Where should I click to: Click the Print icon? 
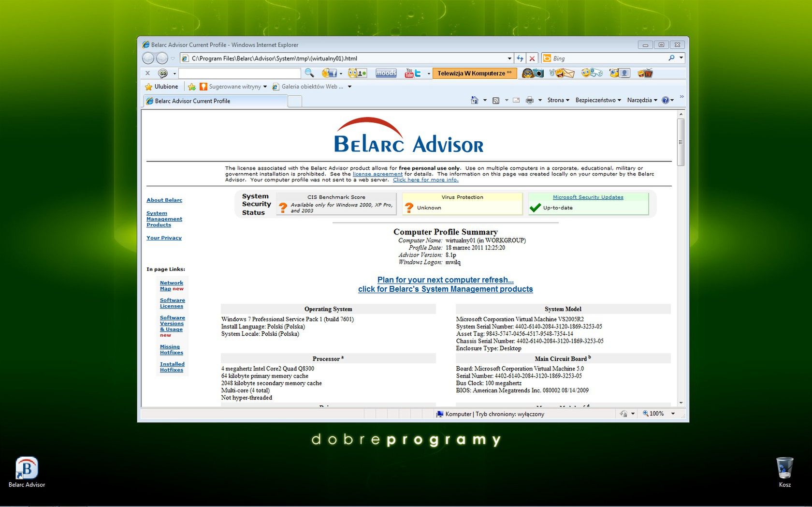(x=530, y=100)
